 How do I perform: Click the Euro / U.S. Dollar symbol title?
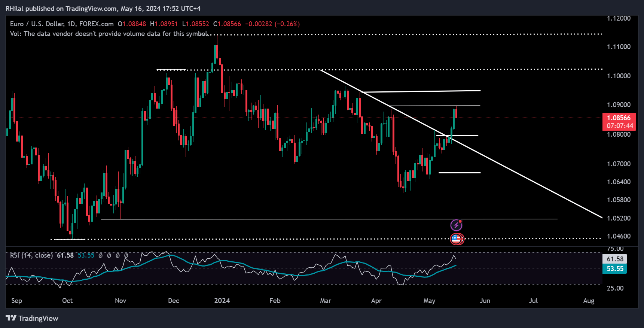click(x=37, y=24)
